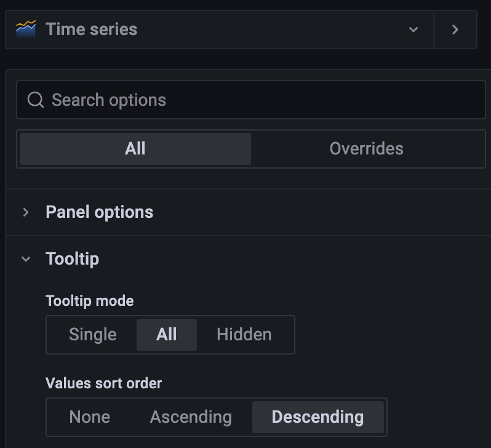Open the visualization picker dropdown chevron
This screenshot has height=448, width=491.
click(413, 30)
